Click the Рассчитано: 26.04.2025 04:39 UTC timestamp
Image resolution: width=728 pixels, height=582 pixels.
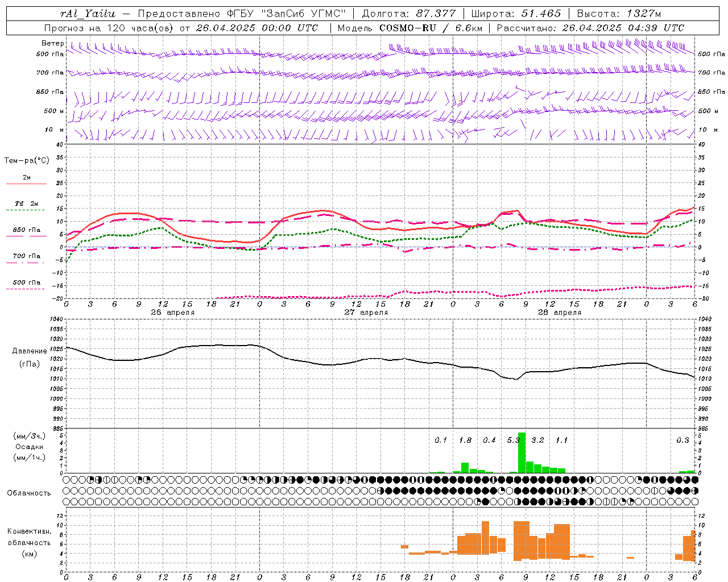(590, 28)
